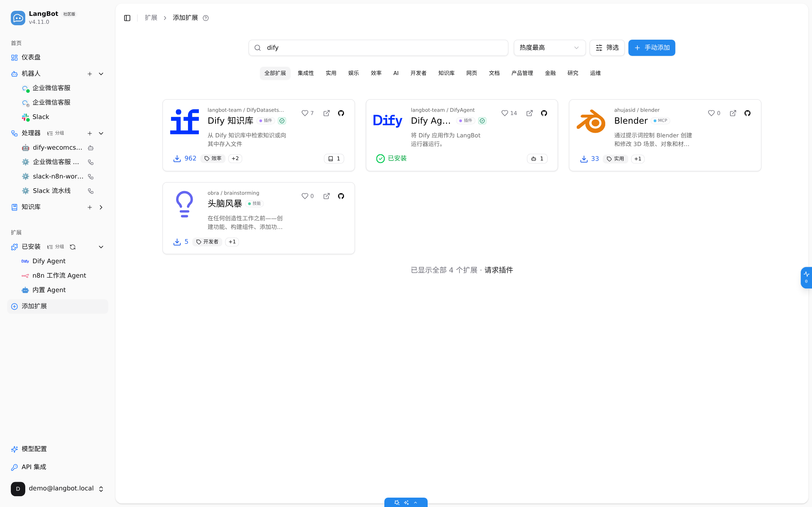Screen dimensions: 812x507
Task: Open Blender GitHub repository icon
Action: (x=747, y=113)
